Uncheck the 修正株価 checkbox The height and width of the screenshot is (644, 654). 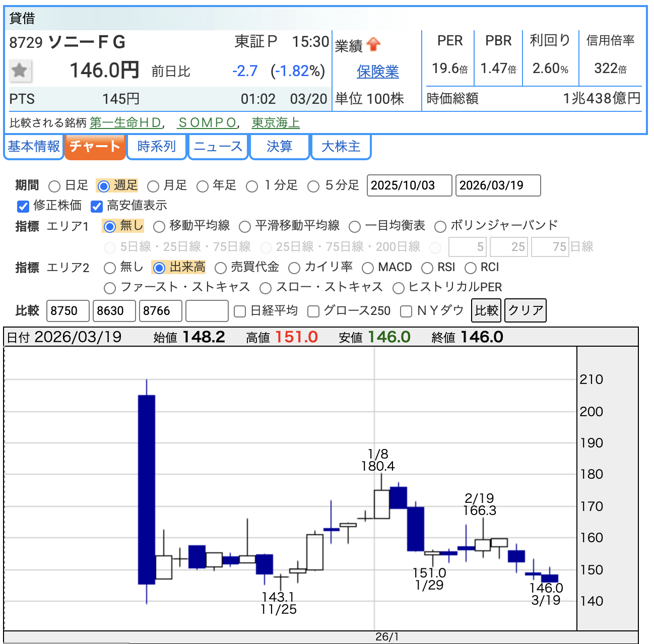(23, 206)
